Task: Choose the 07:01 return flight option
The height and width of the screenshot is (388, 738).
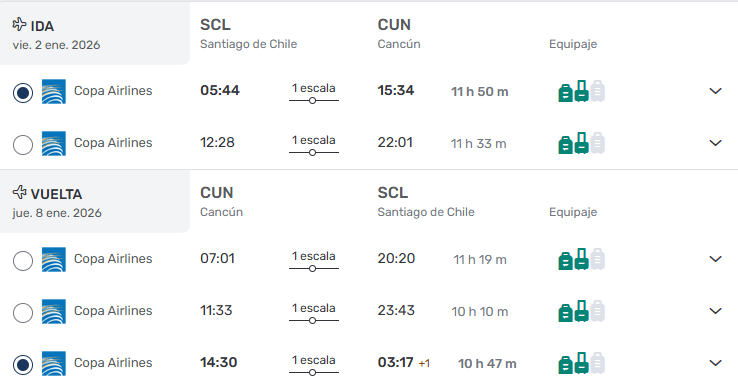Action: tap(23, 261)
